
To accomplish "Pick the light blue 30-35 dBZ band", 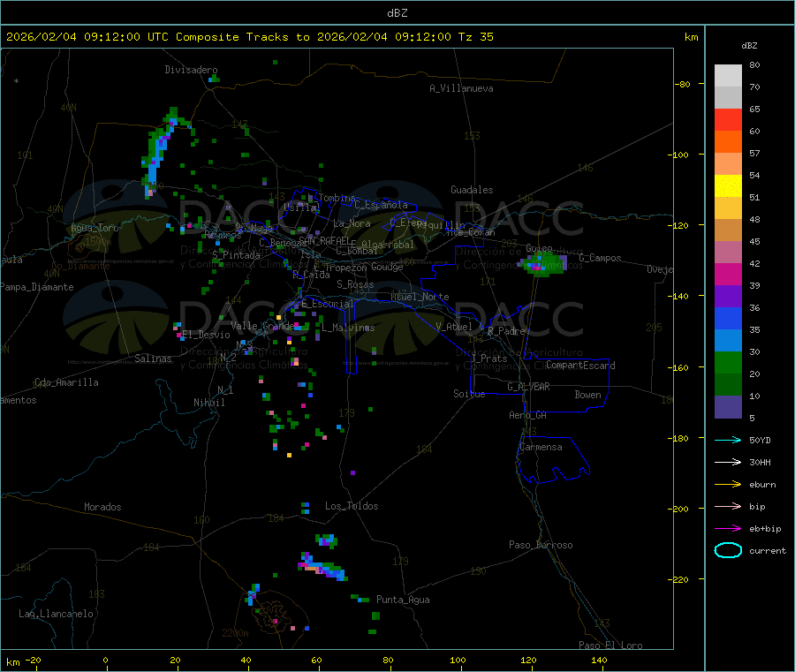I will pyautogui.click(x=728, y=341).
